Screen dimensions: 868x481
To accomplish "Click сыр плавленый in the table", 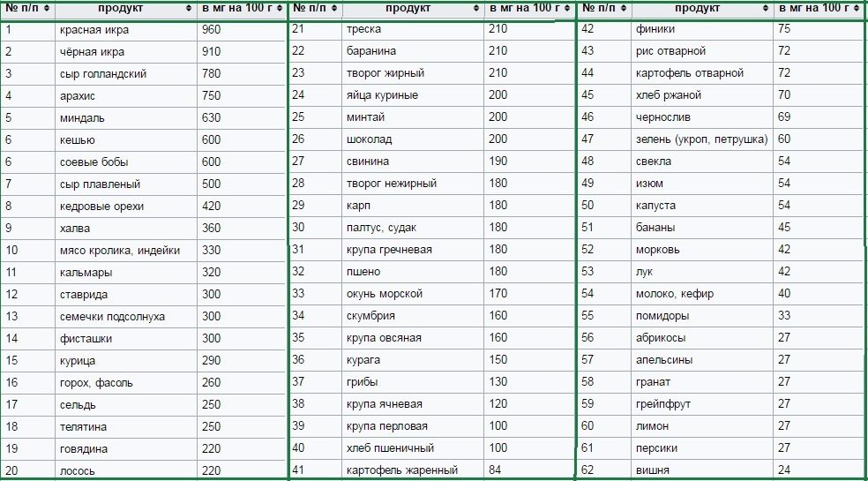I will click(x=126, y=184).
